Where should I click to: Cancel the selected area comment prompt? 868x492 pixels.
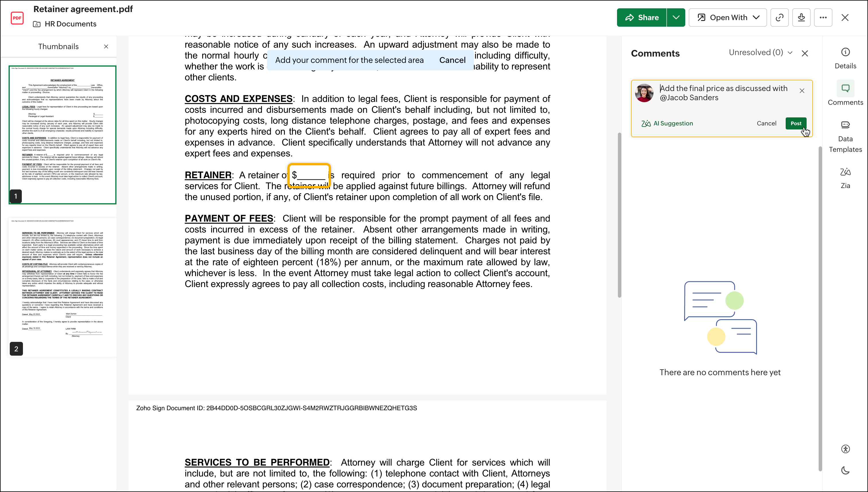(x=452, y=60)
